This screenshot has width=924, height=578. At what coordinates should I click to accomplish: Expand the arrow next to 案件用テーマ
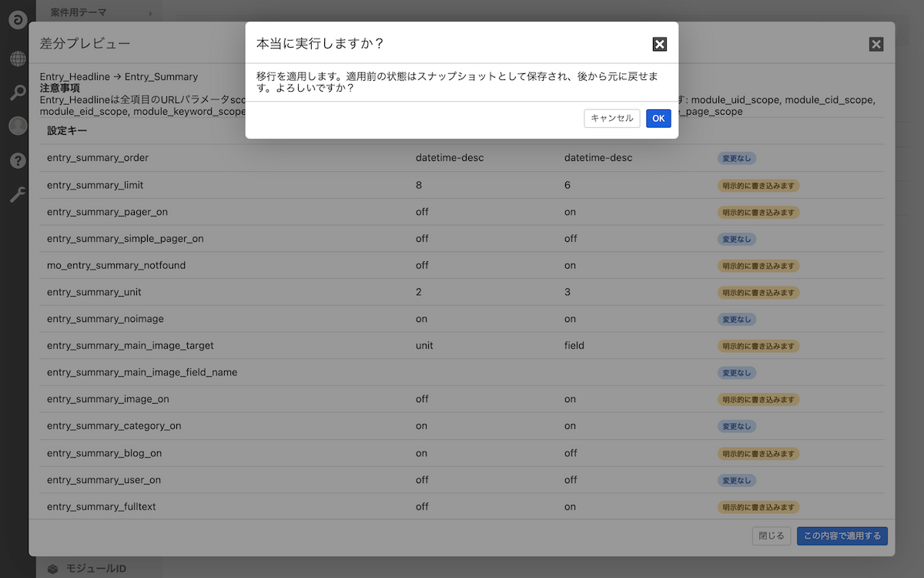[x=150, y=13]
